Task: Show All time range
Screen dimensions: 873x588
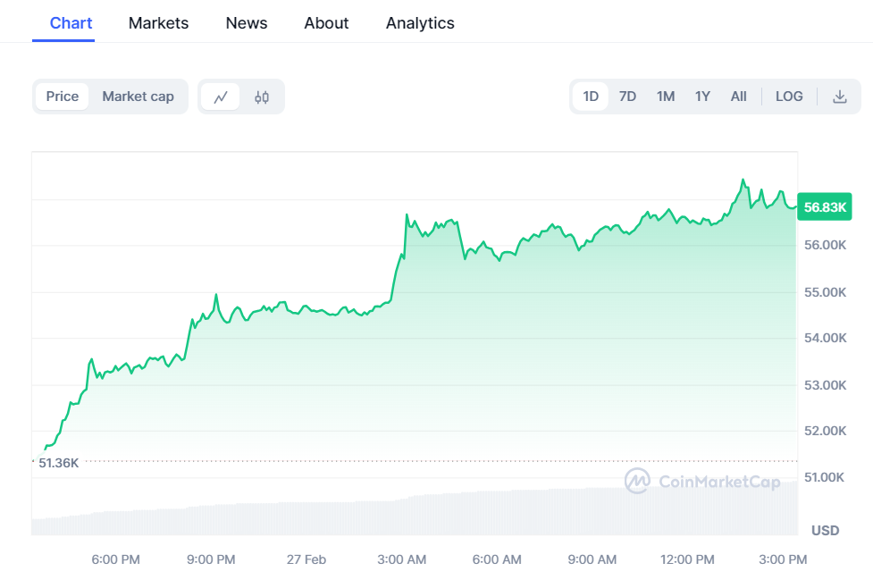Action: 739,97
